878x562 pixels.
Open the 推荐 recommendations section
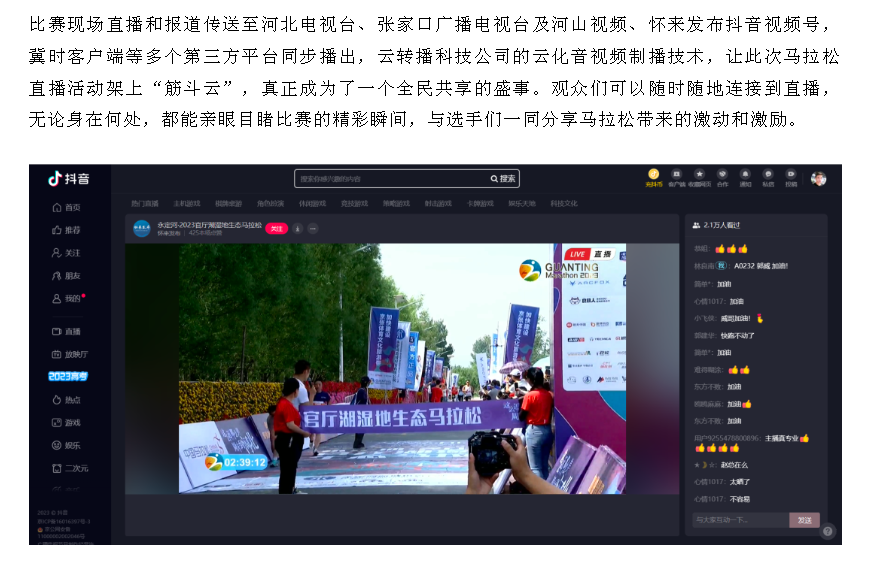coord(66,230)
